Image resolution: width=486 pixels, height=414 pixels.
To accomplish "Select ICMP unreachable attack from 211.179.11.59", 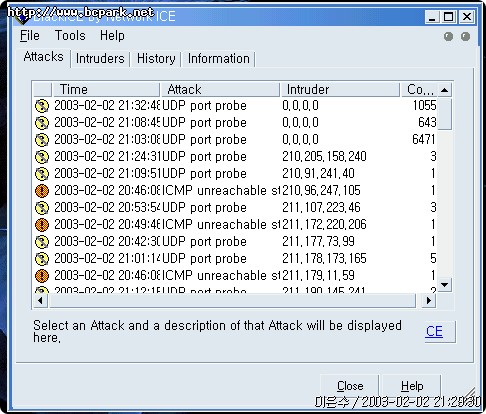I will pyautogui.click(x=221, y=276).
